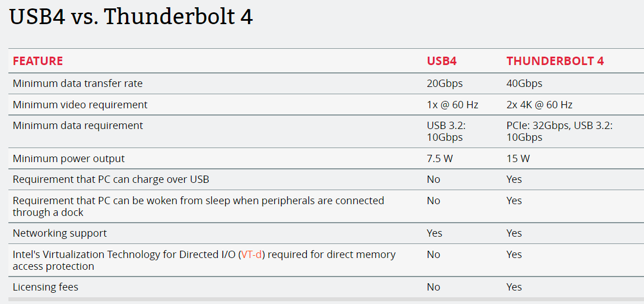Click the Minimum data transfer rate label
The height and width of the screenshot is (304, 644).
point(78,84)
